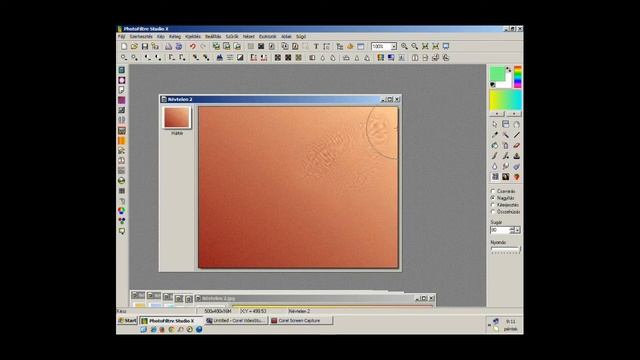Click the globe icon in left sidebar
Image resolution: width=640 pixels, height=360 pixels.
pos(122,180)
